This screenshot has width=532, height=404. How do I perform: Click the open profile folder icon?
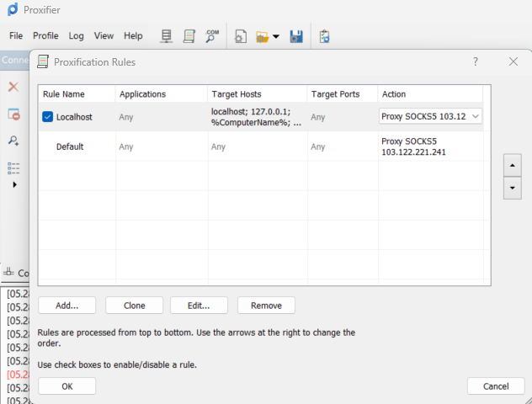click(x=262, y=36)
